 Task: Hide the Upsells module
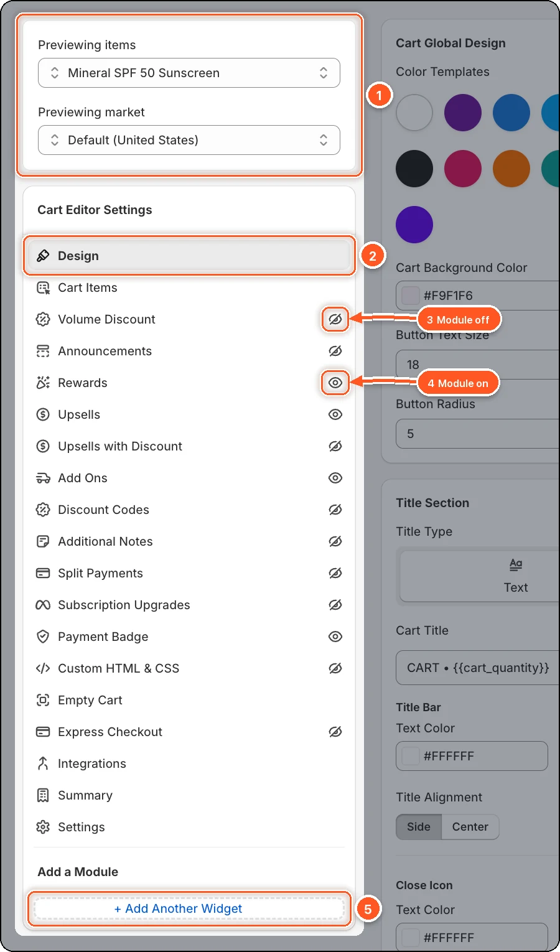[x=335, y=414]
